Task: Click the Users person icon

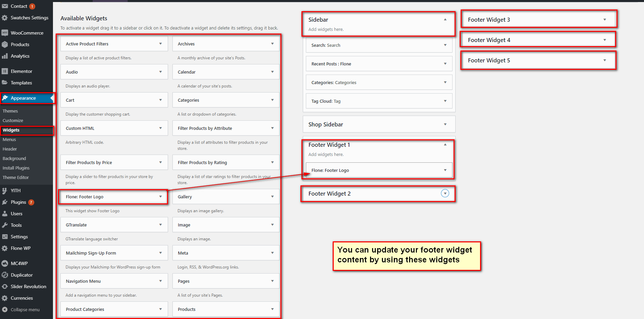Action: (x=5, y=214)
